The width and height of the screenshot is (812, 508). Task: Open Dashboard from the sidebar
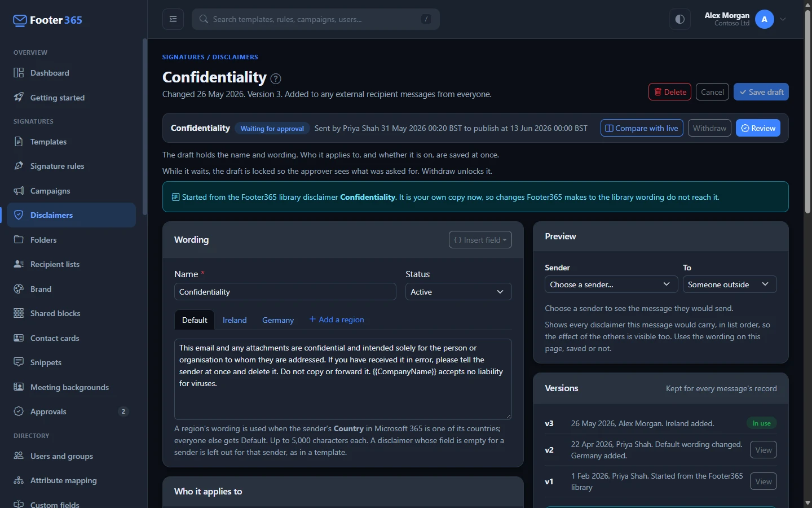[x=71, y=73]
